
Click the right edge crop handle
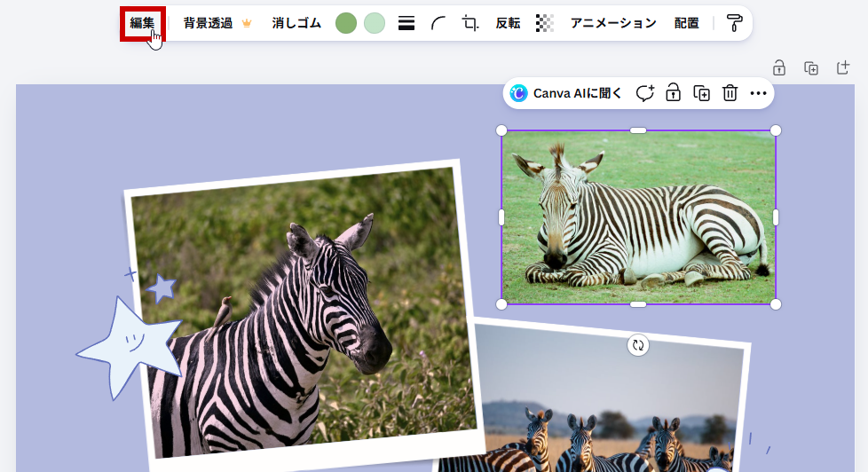(776, 217)
